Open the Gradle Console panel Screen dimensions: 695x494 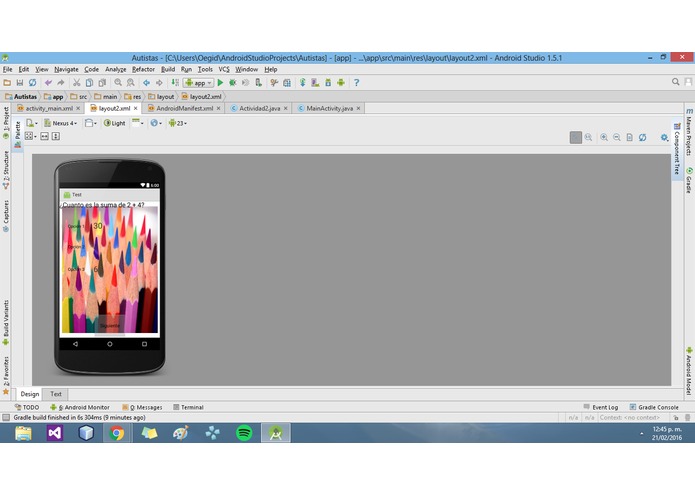(x=654, y=407)
